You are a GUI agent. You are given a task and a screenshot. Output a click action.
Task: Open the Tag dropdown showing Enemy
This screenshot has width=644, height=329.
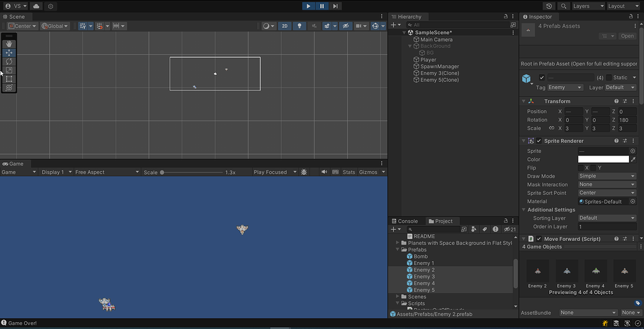[565, 87]
